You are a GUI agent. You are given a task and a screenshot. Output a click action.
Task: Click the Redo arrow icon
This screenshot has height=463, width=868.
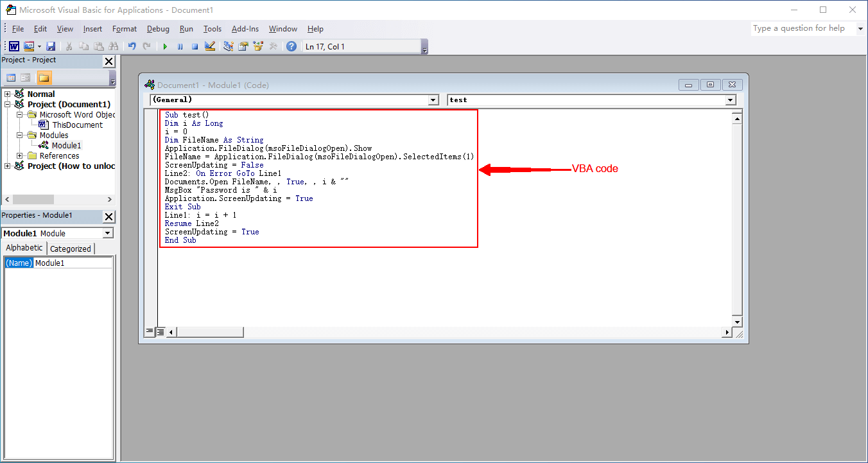pyautogui.click(x=147, y=46)
